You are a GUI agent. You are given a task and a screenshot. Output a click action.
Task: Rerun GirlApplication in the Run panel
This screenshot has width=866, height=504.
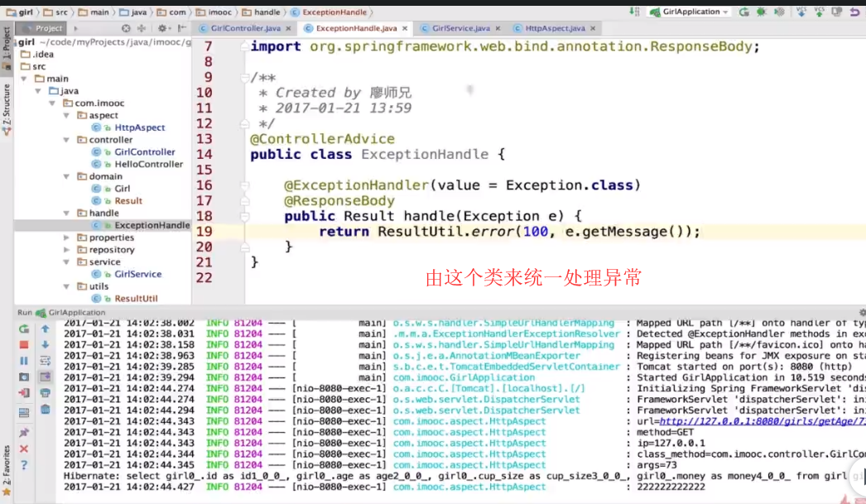click(24, 329)
